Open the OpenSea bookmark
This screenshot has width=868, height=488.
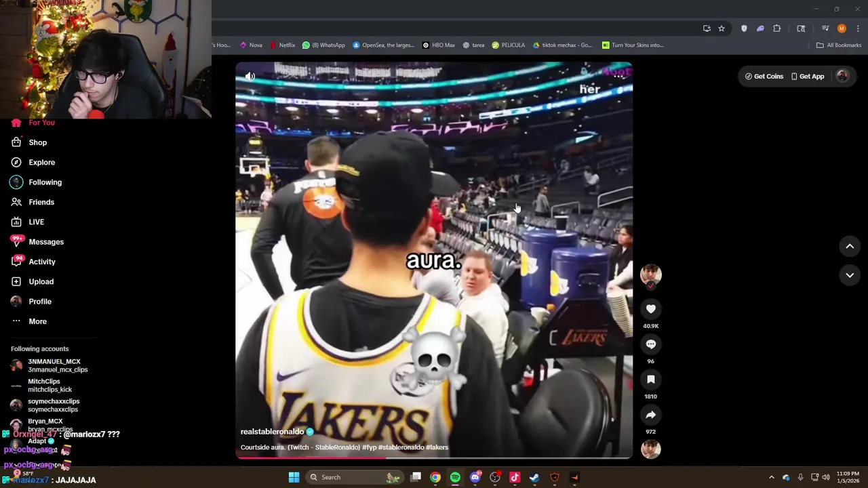click(383, 45)
